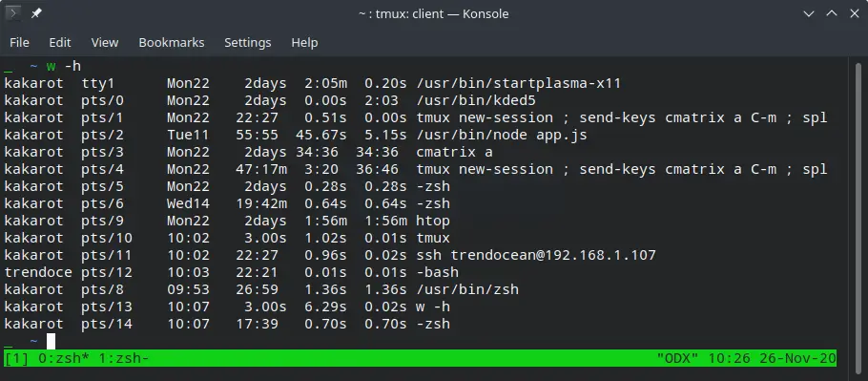This screenshot has height=381, width=868.
Task: Minimize window using the down chevron icon
Action: (x=808, y=14)
